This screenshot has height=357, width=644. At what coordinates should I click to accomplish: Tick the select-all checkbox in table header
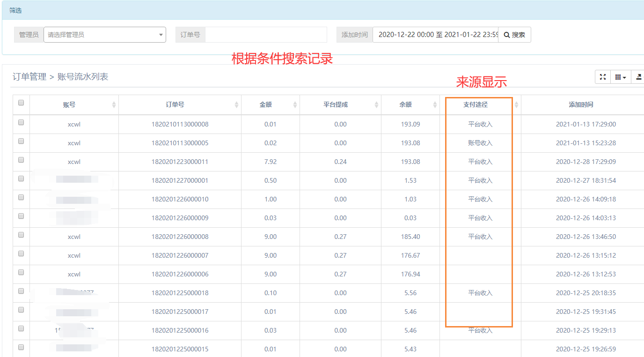(x=21, y=103)
